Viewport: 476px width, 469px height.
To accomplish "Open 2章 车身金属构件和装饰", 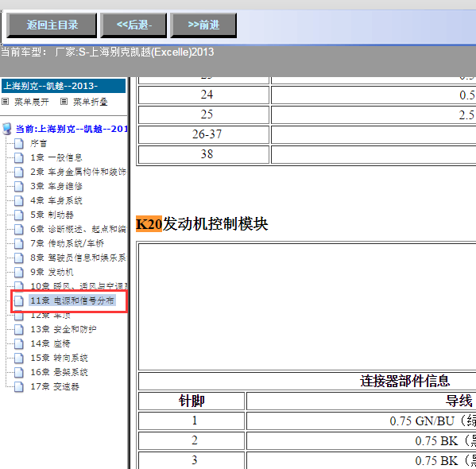I will pos(79,172).
